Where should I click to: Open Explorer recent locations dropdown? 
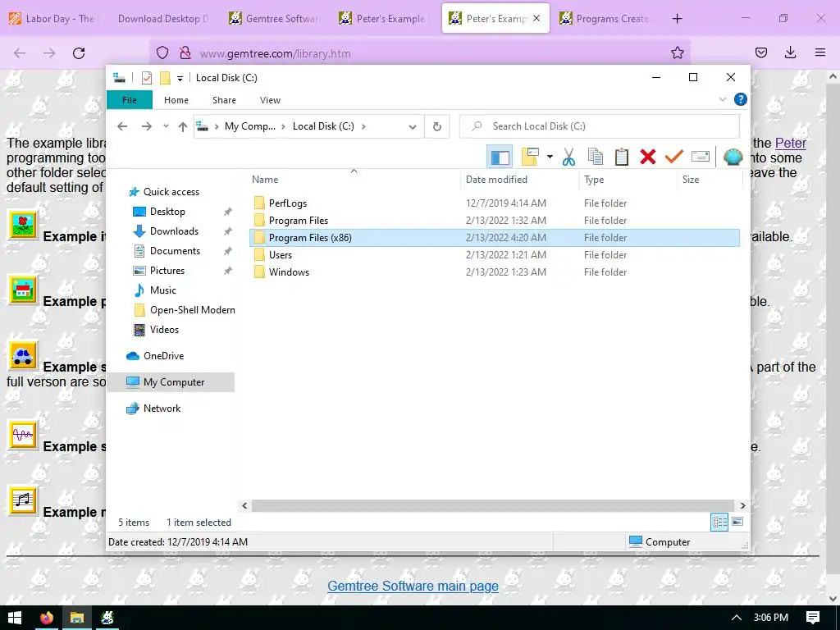166,126
